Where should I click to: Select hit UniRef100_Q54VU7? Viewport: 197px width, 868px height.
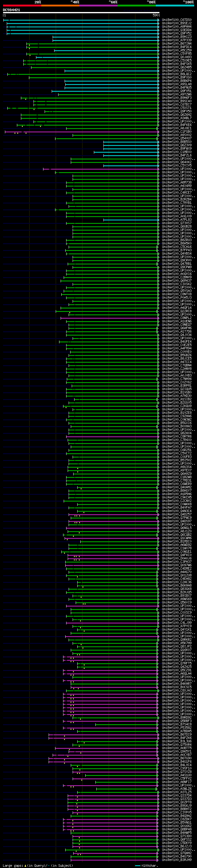[x=176, y=139]
